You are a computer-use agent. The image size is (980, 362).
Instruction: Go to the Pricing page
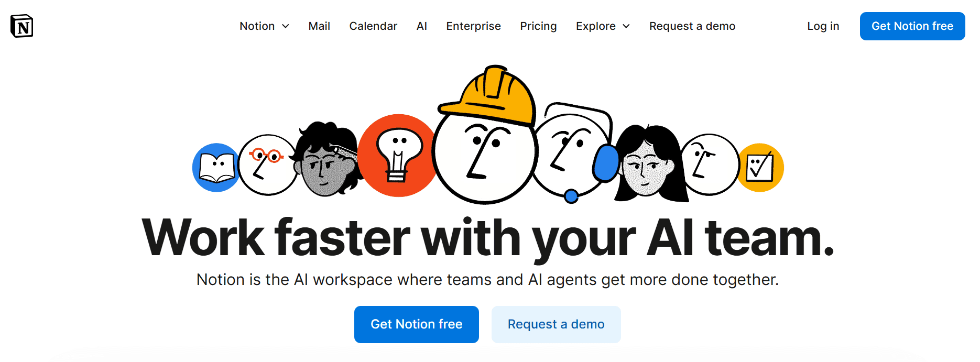coord(538,26)
